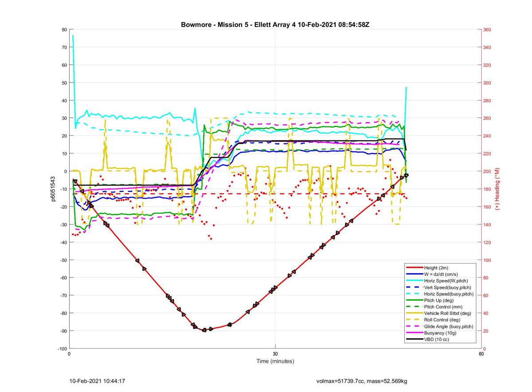Click the "Horiz Speed(W,pitch)" legend label
The height and width of the screenshot is (392, 532).
point(446,281)
